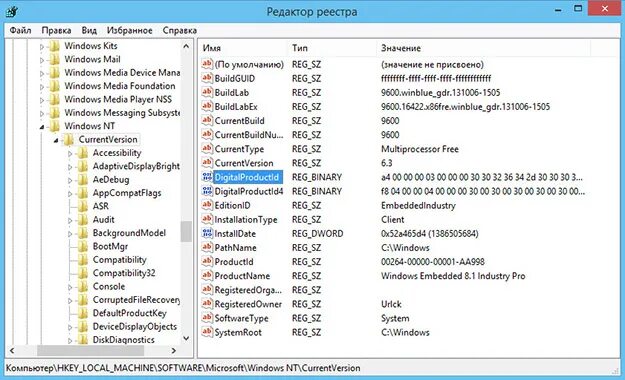Expand the Windows Media Foundation key
The image size is (625, 380).
point(42,87)
